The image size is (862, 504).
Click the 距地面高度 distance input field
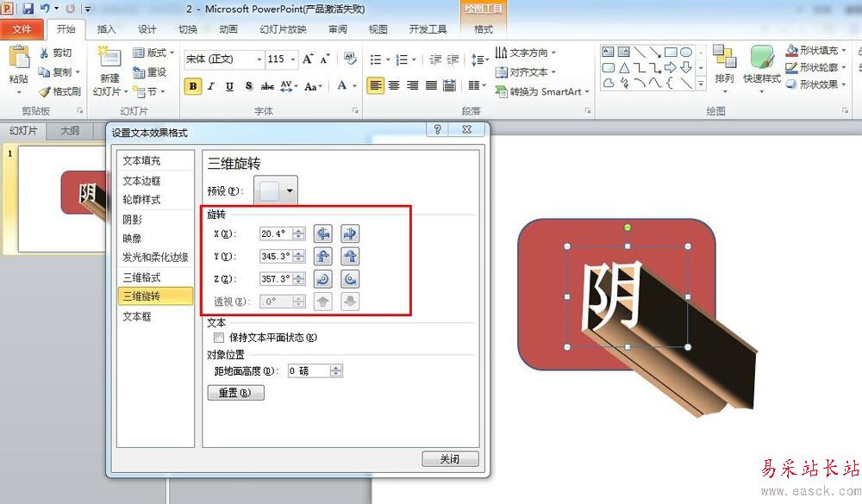point(309,371)
